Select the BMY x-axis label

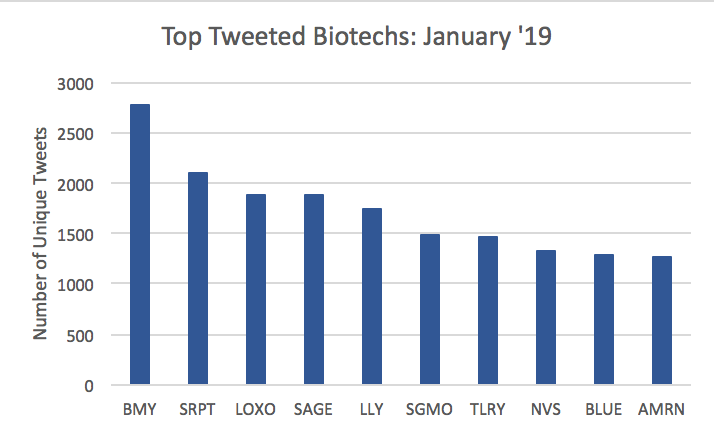point(139,409)
